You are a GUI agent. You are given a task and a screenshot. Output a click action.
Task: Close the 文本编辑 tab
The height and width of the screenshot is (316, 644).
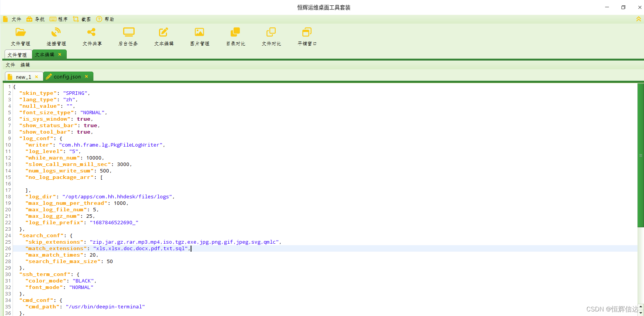click(x=60, y=54)
